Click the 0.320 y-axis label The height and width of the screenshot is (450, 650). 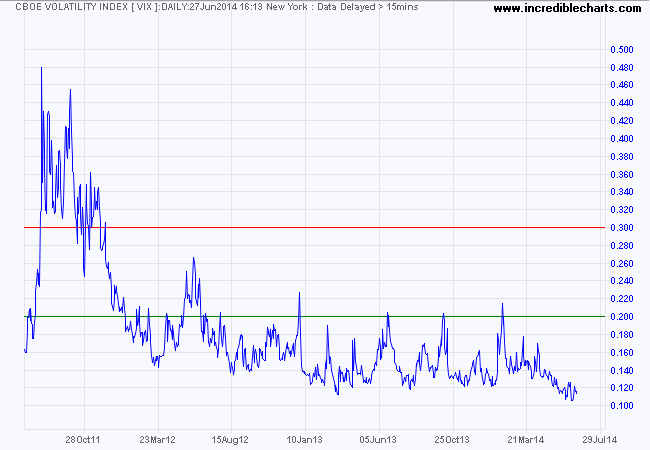(x=622, y=210)
